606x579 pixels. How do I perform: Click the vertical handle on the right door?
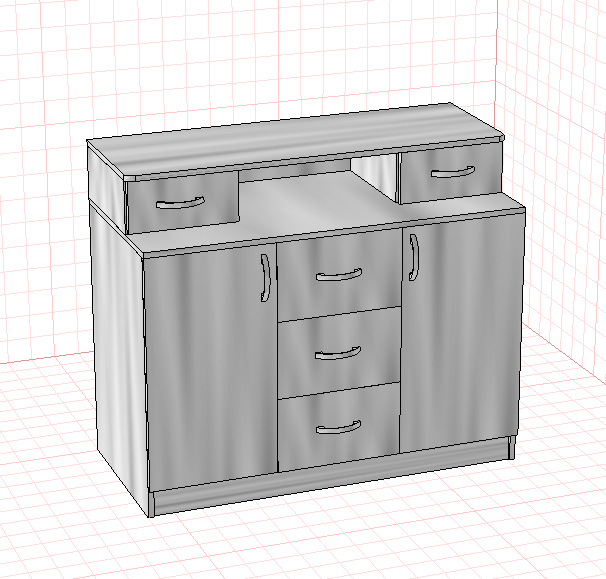click(413, 257)
